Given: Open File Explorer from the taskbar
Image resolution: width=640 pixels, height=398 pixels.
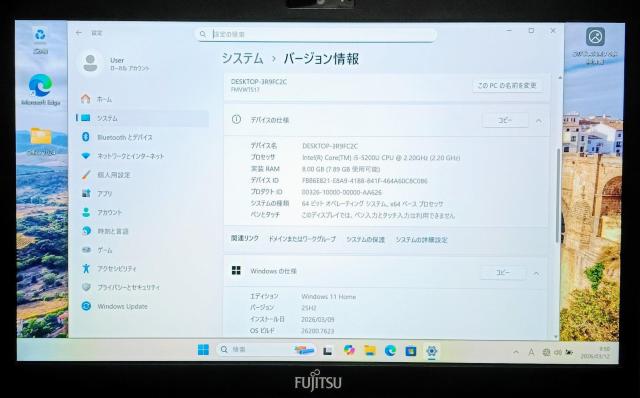Looking at the screenshot, I should pyautogui.click(x=370, y=351).
